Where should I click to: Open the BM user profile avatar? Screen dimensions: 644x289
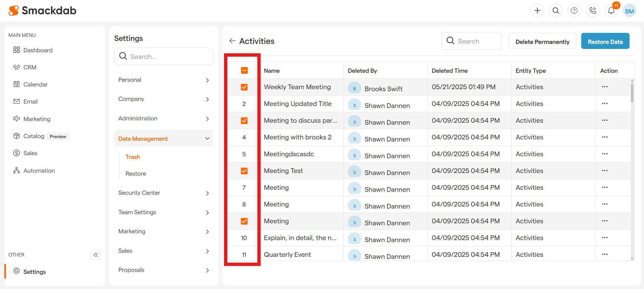[630, 11]
